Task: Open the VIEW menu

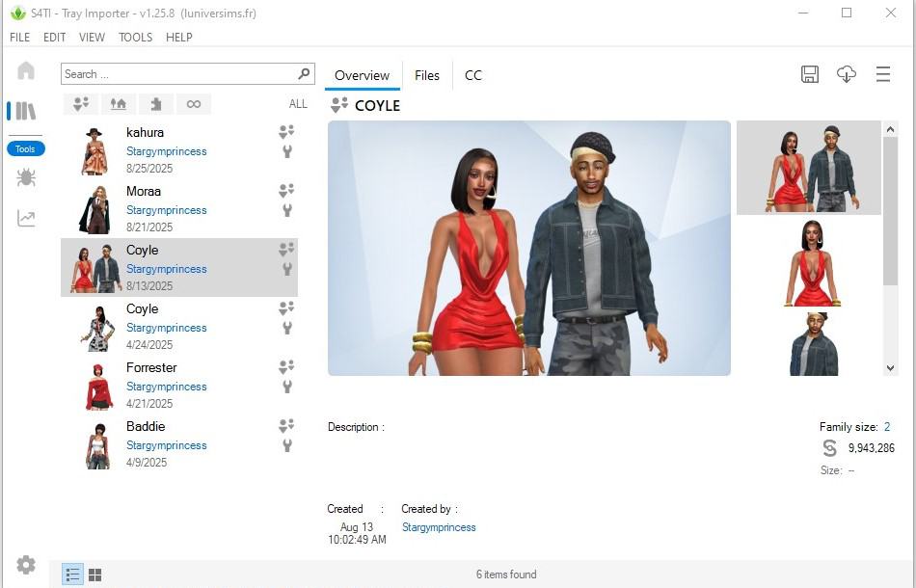Action: (92, 38)
